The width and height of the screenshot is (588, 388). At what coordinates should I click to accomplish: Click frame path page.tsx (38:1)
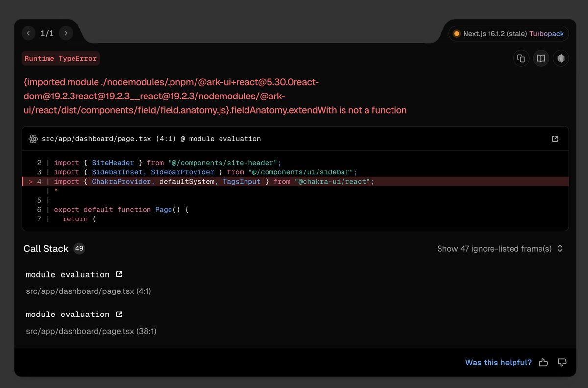tap(91, 331)
